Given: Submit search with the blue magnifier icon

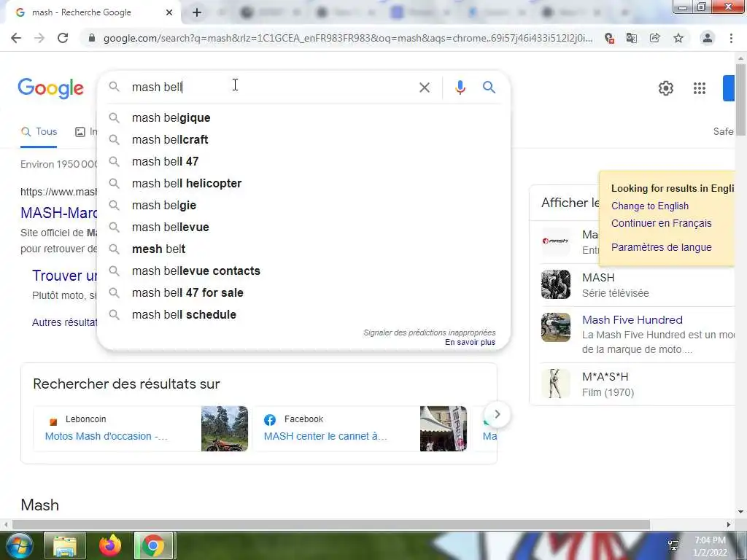Looking at the screenshot, I should (489, 87).
